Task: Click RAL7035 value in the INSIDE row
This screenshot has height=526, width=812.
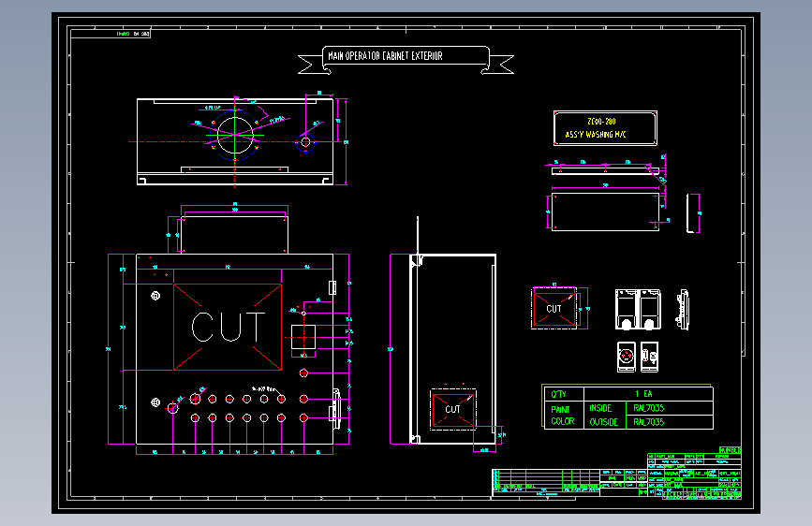Action: click(648, 408)
